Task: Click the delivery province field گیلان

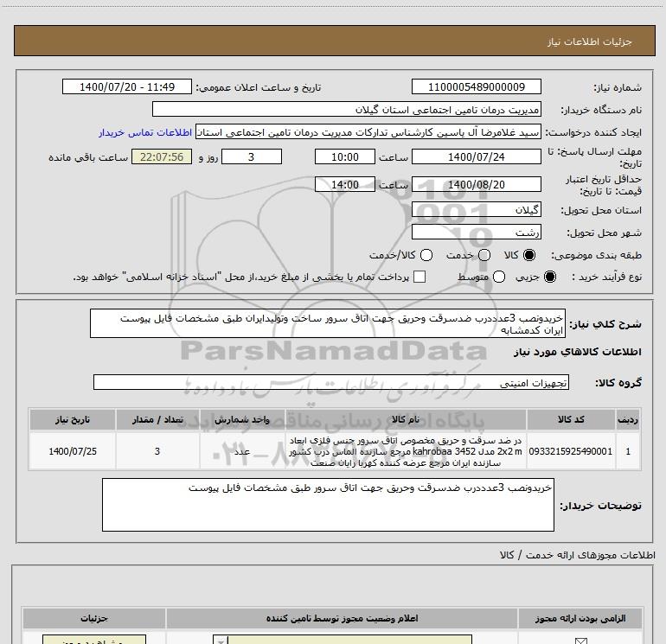Action: click(x=476, y=209)
